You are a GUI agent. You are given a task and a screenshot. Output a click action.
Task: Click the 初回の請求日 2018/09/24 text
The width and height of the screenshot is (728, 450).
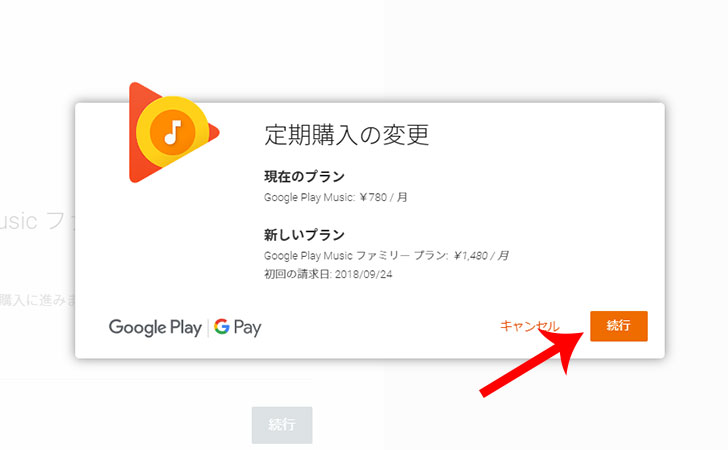point(328,274)
